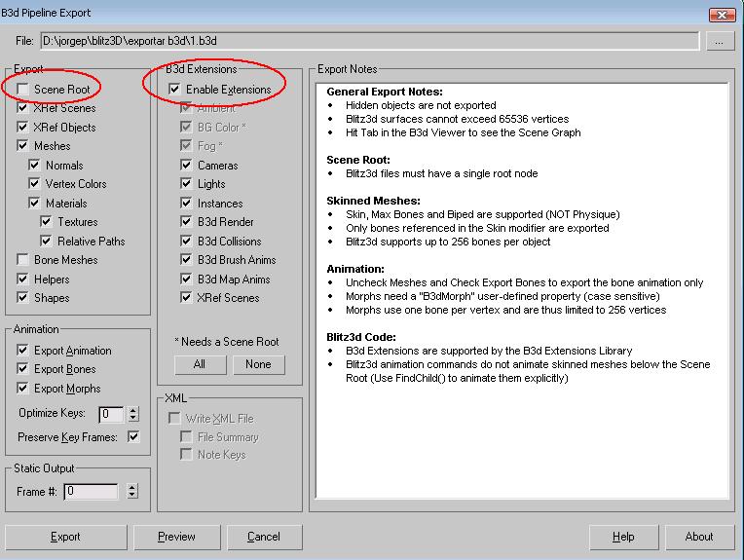
Task: Toggle the Shapes checkbox
Action: pos(22,298)
